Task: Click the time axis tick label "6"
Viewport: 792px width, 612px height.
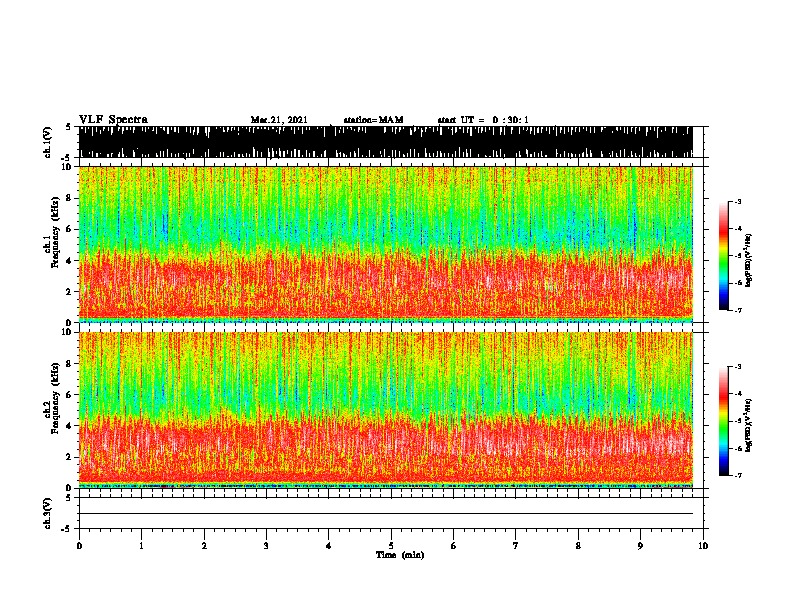Action: point(454,546)
